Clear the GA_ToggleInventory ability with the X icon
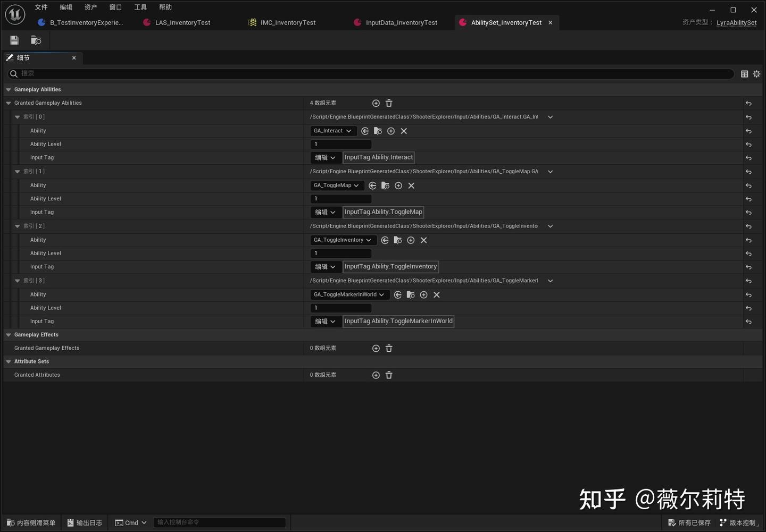This screenshot has height=532, width=766. tap(423, 240)
